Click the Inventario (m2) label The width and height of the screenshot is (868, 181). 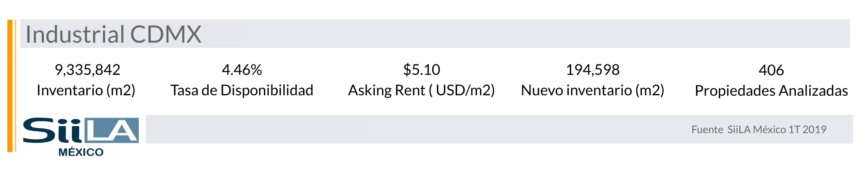tap(86, 90)
